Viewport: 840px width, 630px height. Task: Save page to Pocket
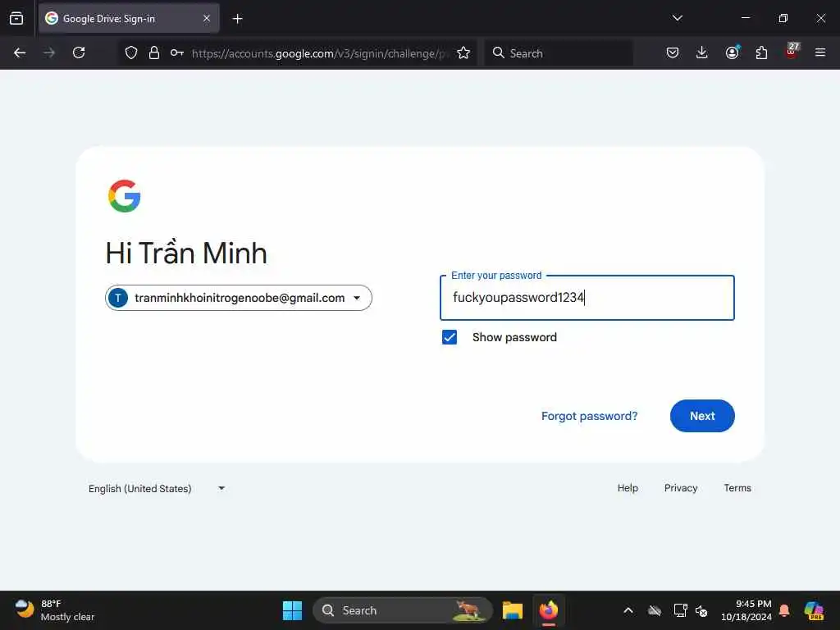click(x=673, y=52)
